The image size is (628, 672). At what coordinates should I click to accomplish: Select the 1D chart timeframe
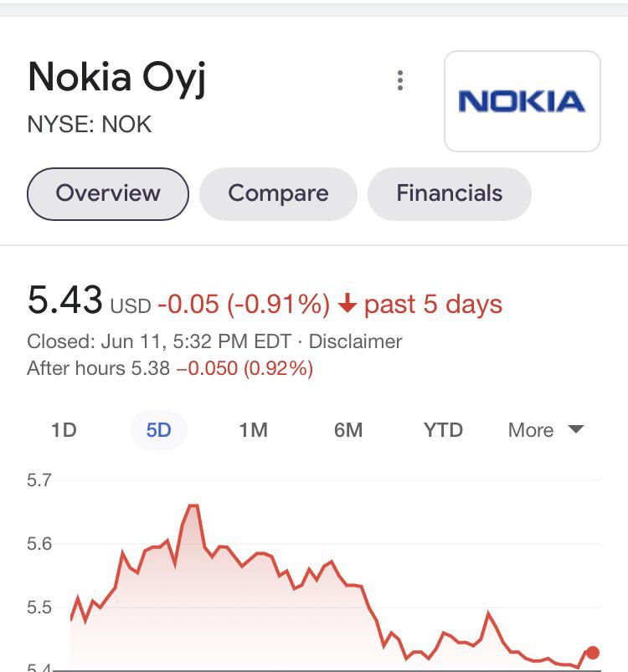point(64,430)
